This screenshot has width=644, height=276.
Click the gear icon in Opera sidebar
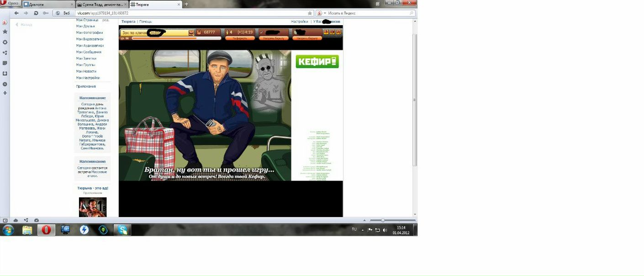click(5, 42)
